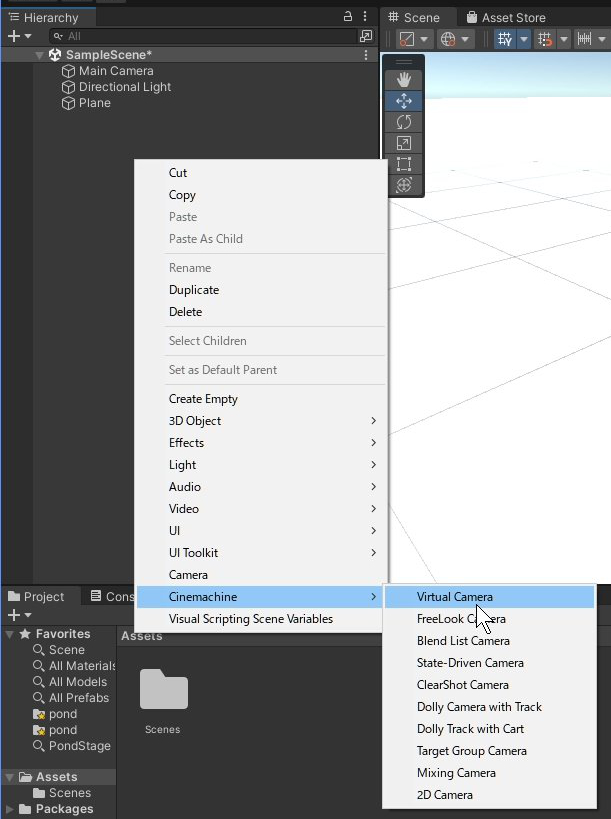Select the Rect tool

(x=404, y=163)
